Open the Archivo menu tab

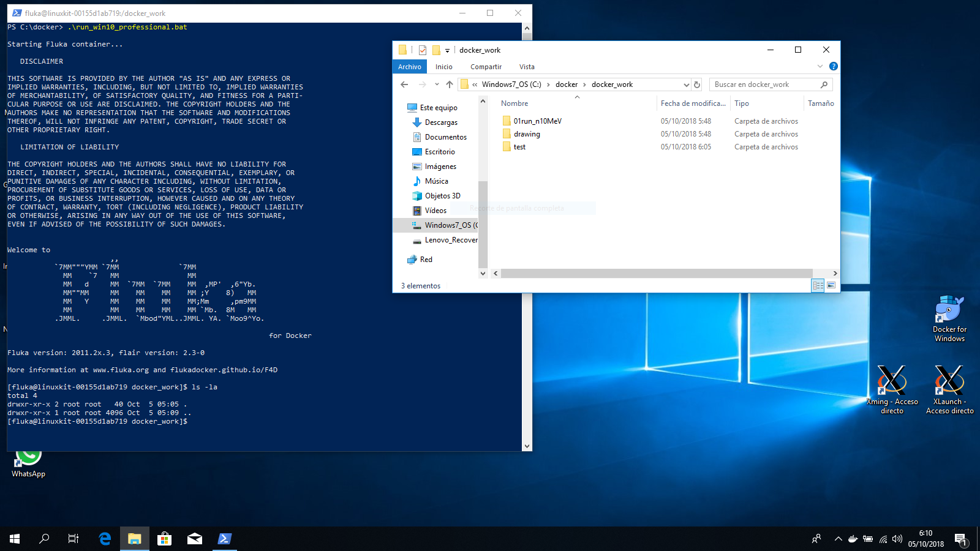(410, 67)
